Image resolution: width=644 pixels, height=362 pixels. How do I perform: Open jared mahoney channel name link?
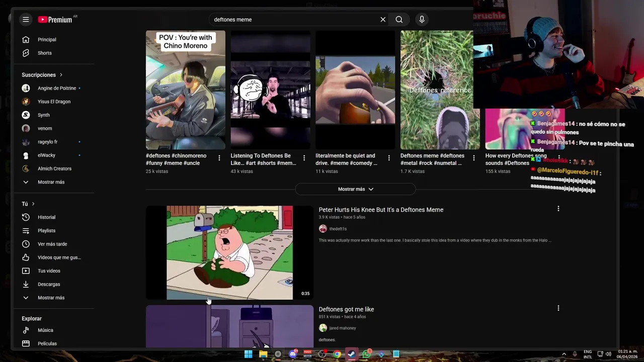[342, 328]
